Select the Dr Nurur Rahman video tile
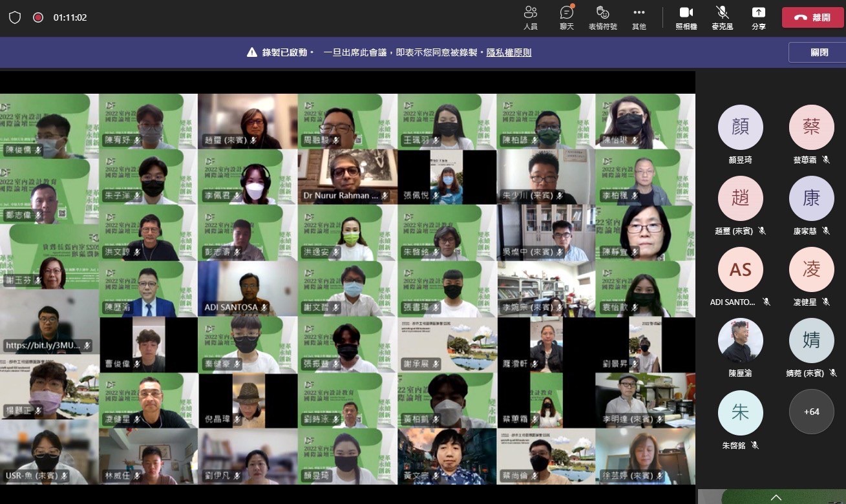Image resolution: width=846 pixels, height=504 pixels. tap(348, 177)
